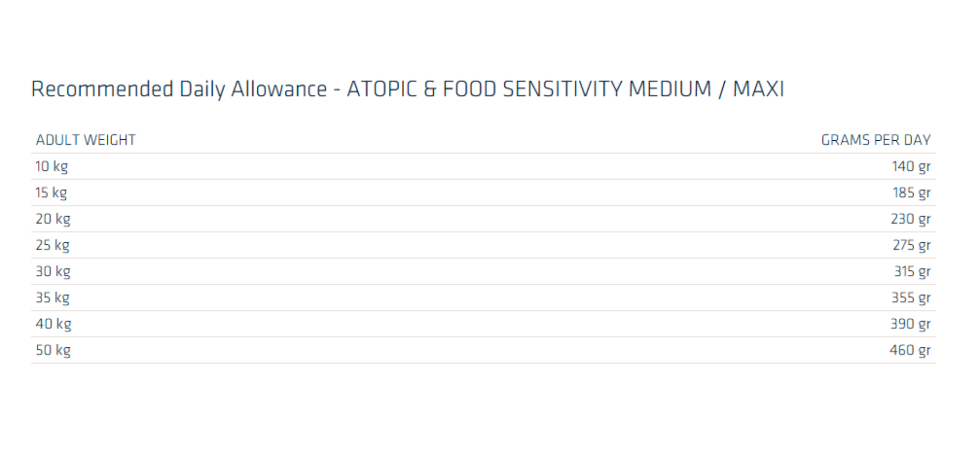Click the 140 gr value
This screenshot has height=459, width=980.
pos(911,166)
